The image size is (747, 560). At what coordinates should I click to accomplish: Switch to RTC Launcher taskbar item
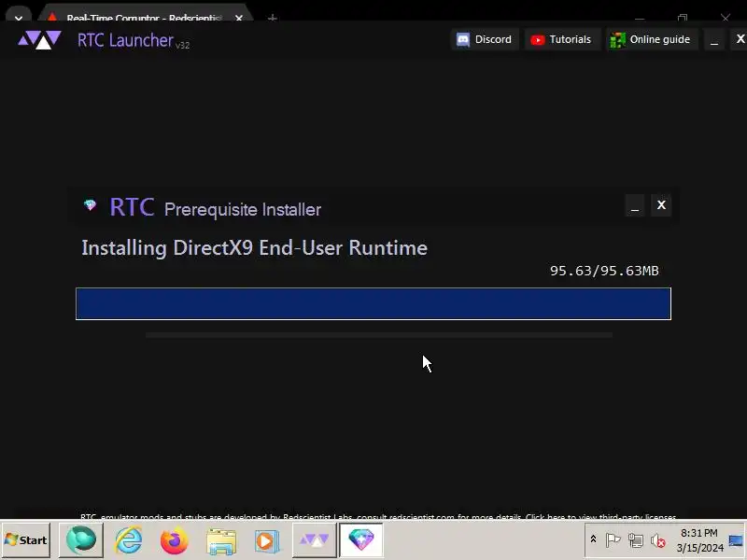pyautogui.click(x=314, y=540)
